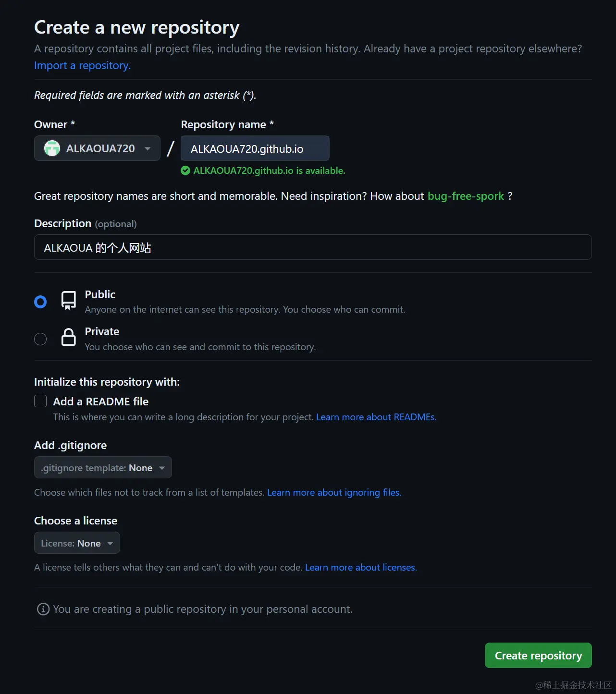
Task: Select the Public radio button
Action: [x=40, y=302]
